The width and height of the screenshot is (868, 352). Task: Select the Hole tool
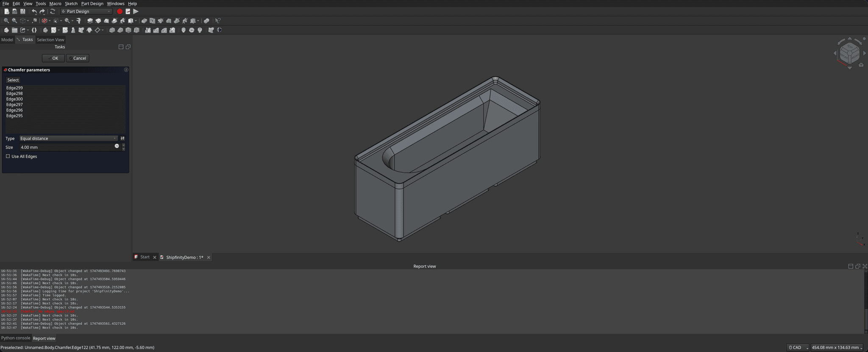153,20
